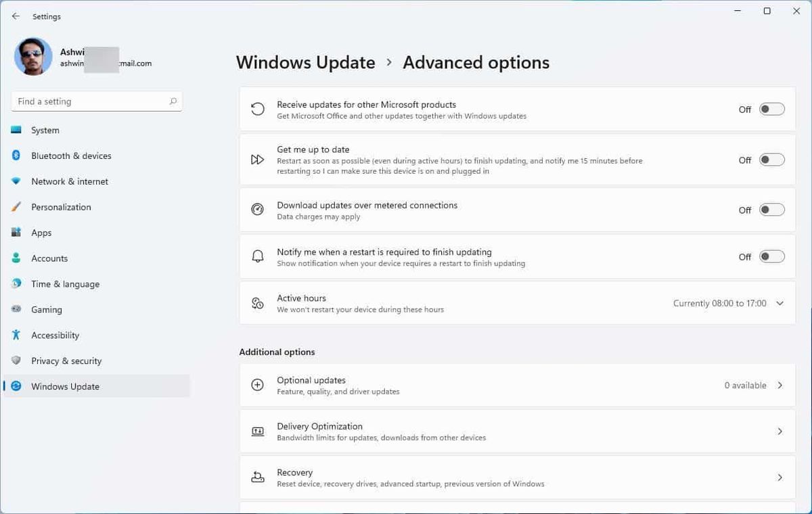Viewport: 812px width, 514px height.
Task: Select Network & internet in sidebar
Action: click(97, 181)
